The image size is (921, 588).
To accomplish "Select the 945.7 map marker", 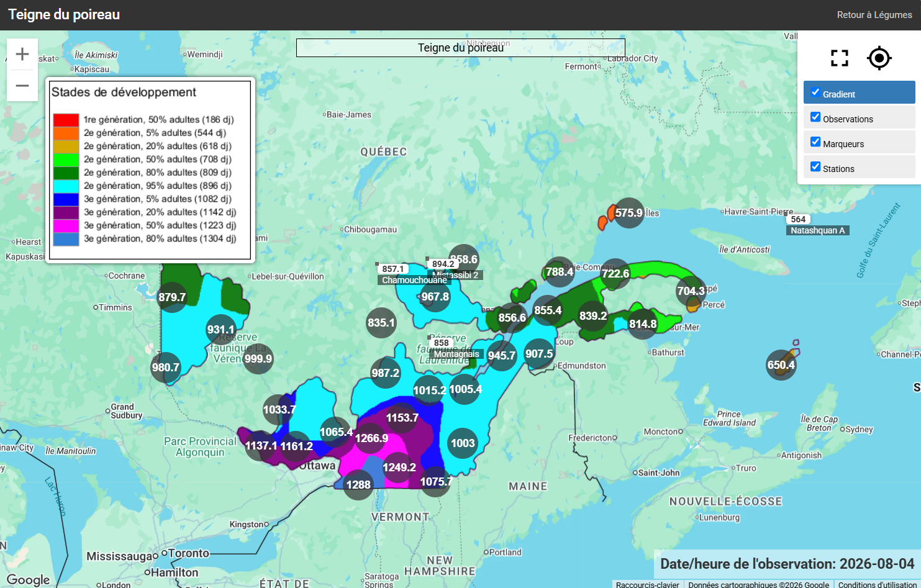I will pos(502,356).
